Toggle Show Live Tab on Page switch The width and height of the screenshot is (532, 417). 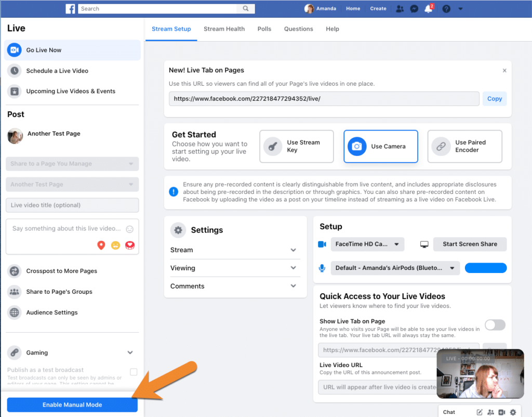pyautogui.click(x=495, y=325)
